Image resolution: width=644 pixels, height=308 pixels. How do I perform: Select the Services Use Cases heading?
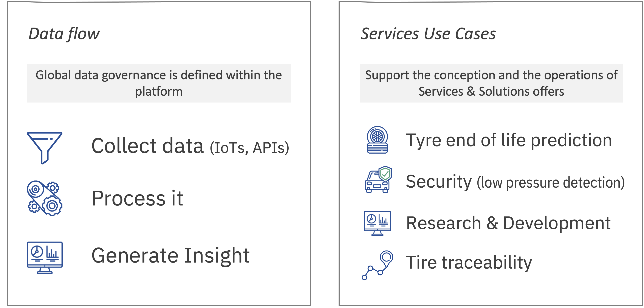[x=428, y=34]
